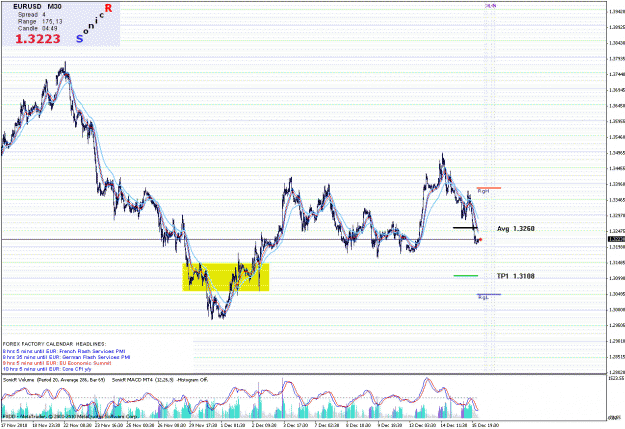Click the blue RgL range-low marker
This screenshot has width=625, height=429.
click(x=489, y=295)
